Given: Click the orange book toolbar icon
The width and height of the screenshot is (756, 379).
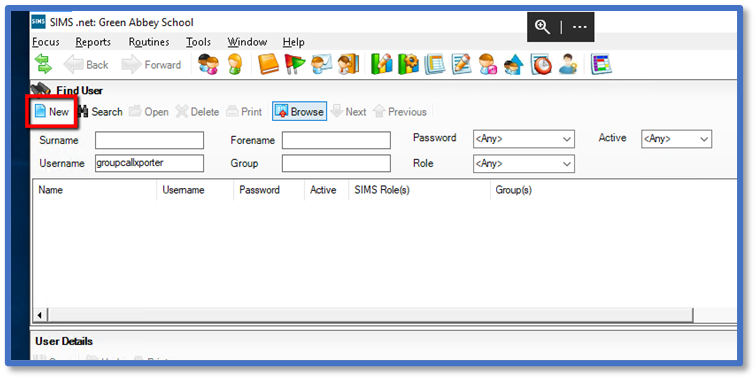Looking at the screenshot, I should coord(268,64).
